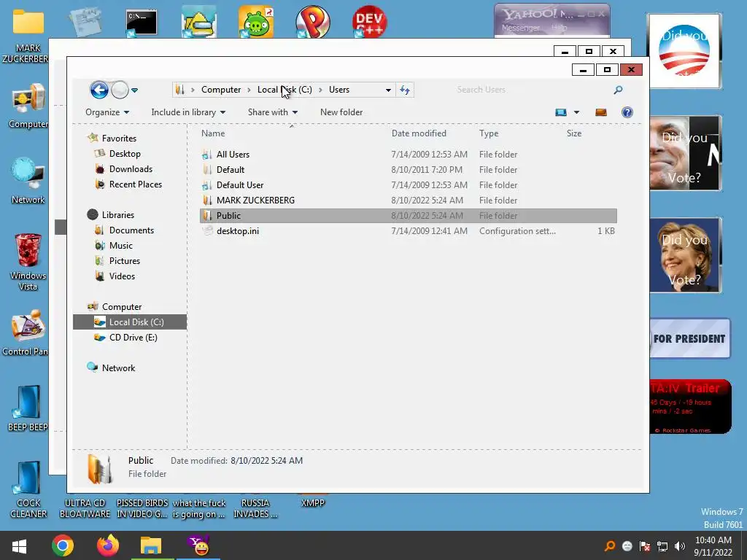Click the volume speaker tray icon
Image resolution: width=747 pixels, height=560 pixels.
tap(680, 546)
